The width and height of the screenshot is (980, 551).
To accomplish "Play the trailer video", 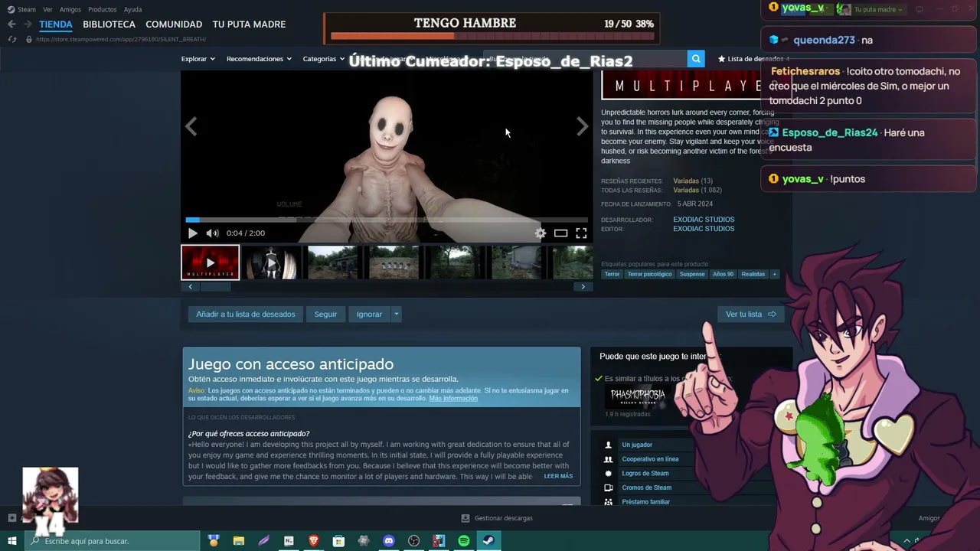I will tap(193, 233).
